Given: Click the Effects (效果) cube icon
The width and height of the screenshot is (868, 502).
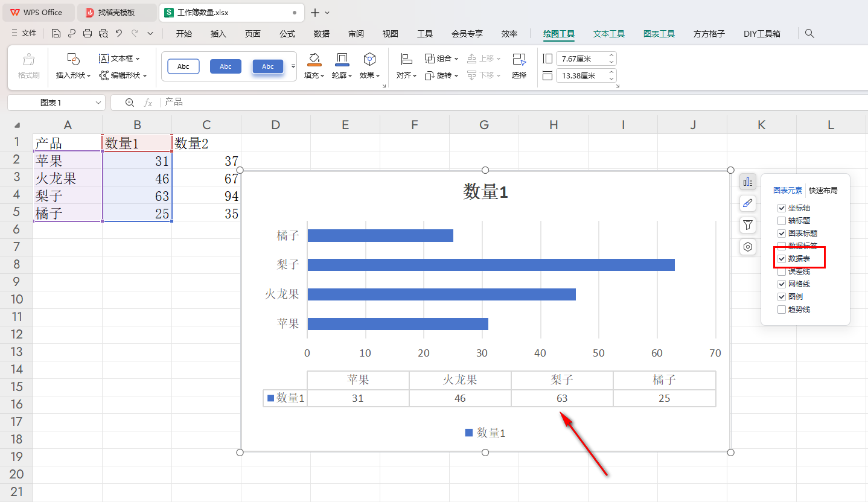Looking at the screenshot, I should (369, 59).
